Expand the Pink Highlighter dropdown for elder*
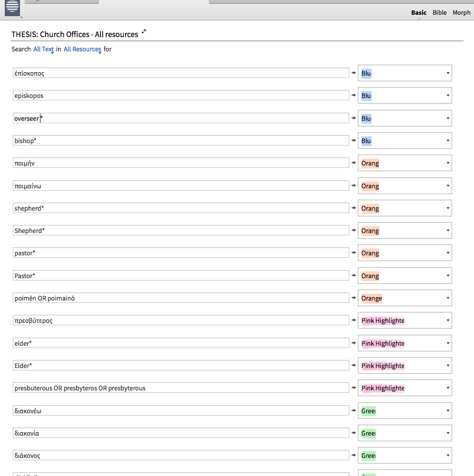 pyautogui.click(x=448, y=343)
